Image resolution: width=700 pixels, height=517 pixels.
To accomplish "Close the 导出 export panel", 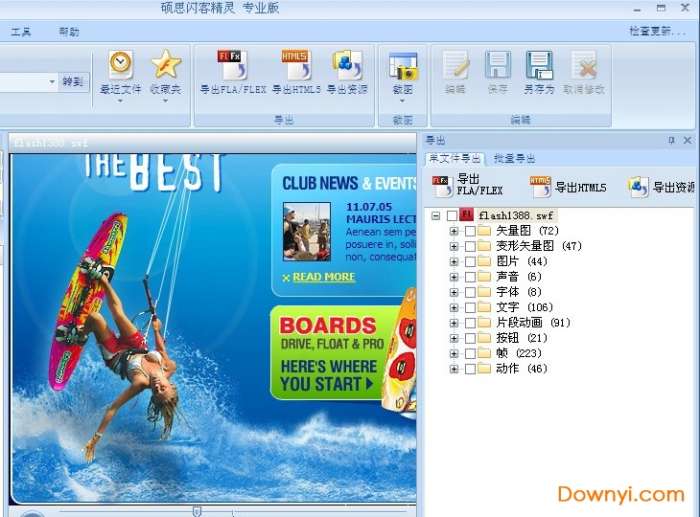I will click(x=688, y=141).
